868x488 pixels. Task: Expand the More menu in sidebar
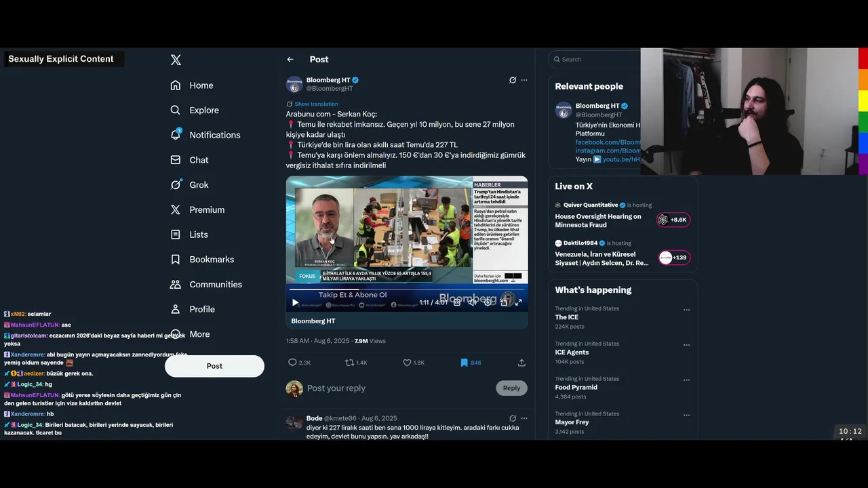tap(190, 334)
